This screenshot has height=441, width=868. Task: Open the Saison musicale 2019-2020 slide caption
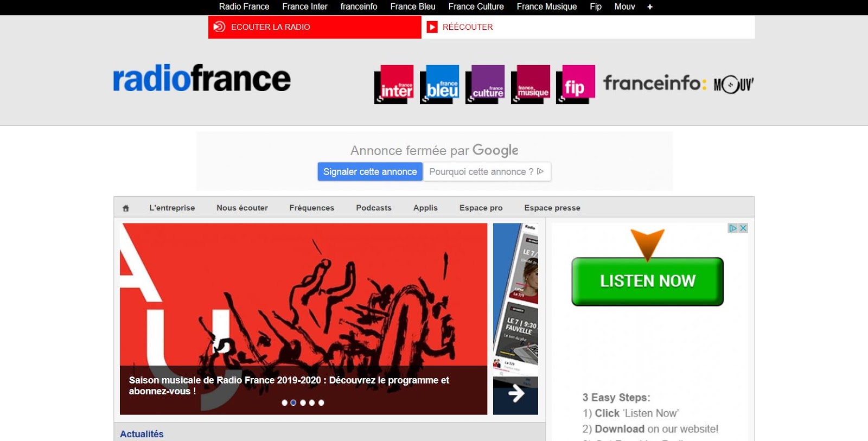[x=289, y=386]
